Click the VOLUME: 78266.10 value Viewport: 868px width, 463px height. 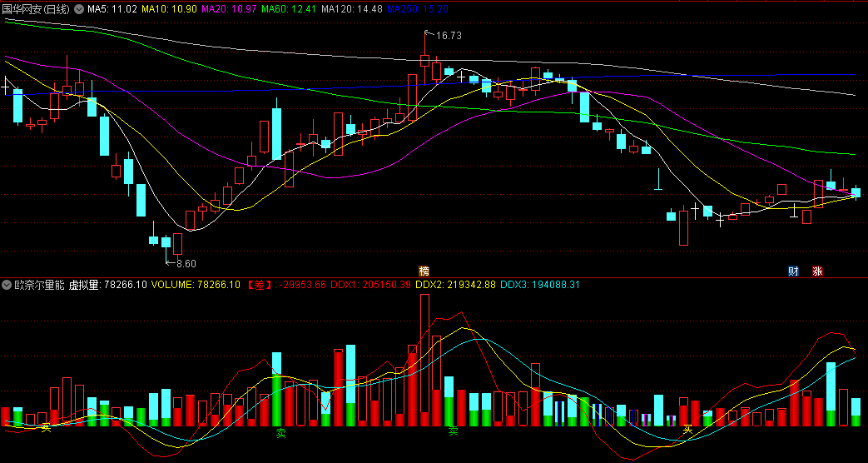tap(196, 286)
